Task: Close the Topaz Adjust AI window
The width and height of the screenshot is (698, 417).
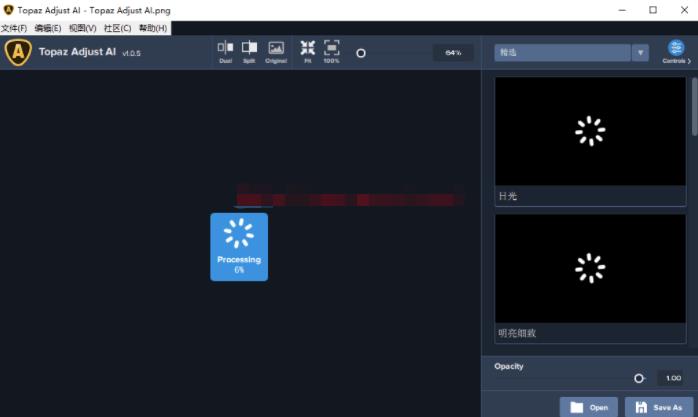Action: (x=684, y=10)
